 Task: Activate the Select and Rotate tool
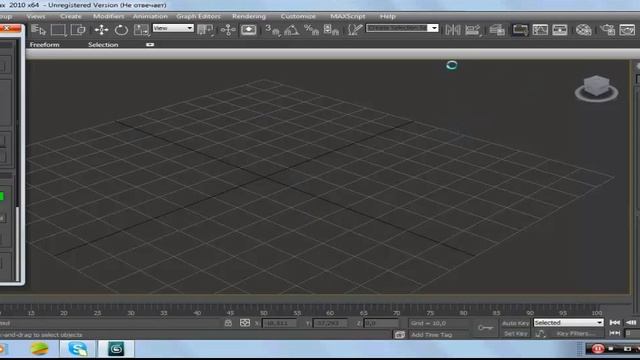point(121,30)
